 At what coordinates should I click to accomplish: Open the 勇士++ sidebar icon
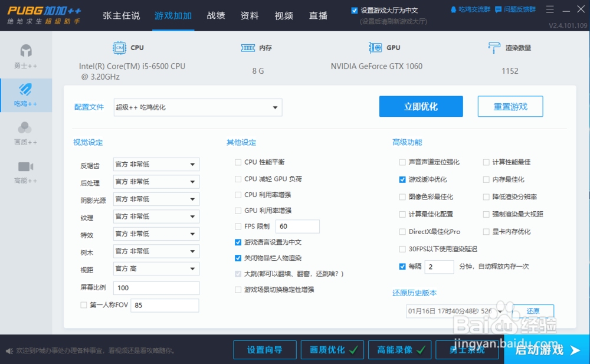(x=25, y=51)
